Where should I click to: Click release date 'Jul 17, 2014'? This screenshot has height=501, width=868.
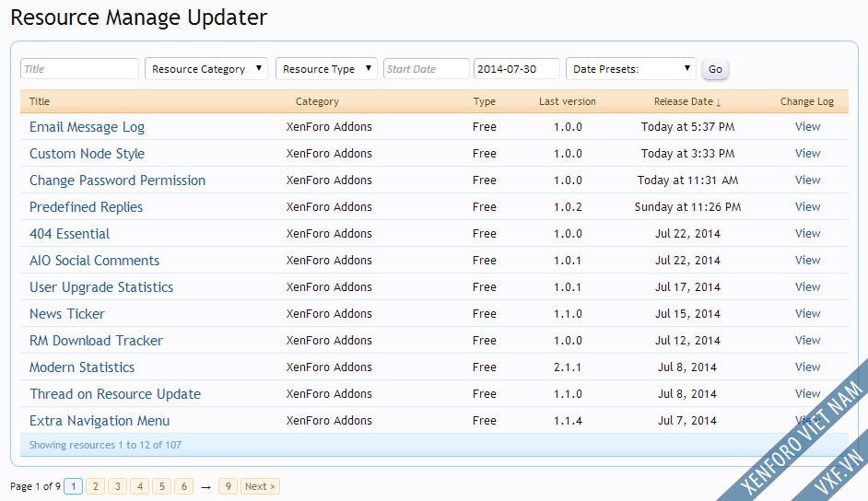pyautogui.click(x=687, y=287)
